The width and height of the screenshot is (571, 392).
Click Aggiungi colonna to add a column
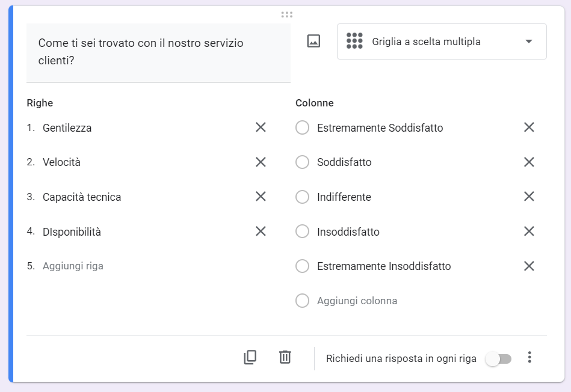pos(357,301)
